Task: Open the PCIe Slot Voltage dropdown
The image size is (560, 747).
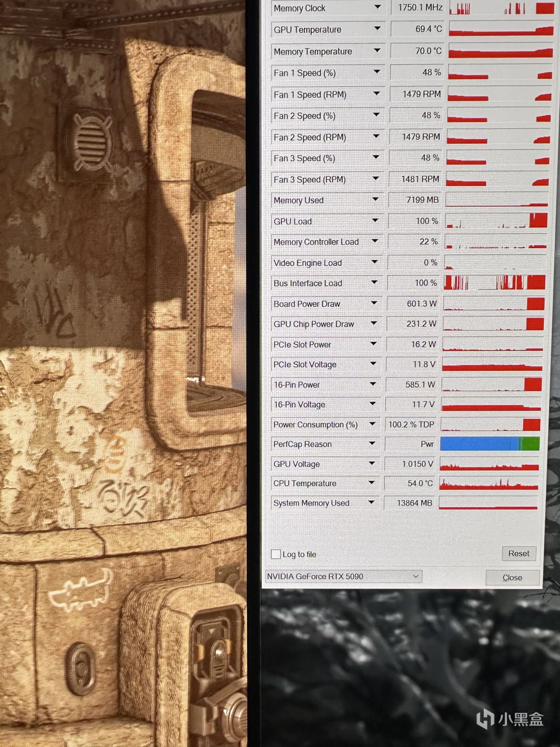Action: tap(373, 364)
